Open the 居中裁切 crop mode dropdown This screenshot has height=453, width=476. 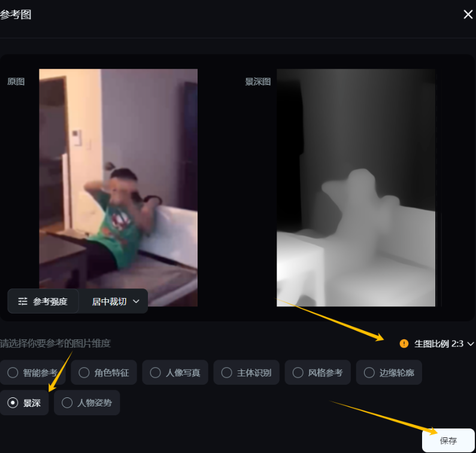[115, 302]
